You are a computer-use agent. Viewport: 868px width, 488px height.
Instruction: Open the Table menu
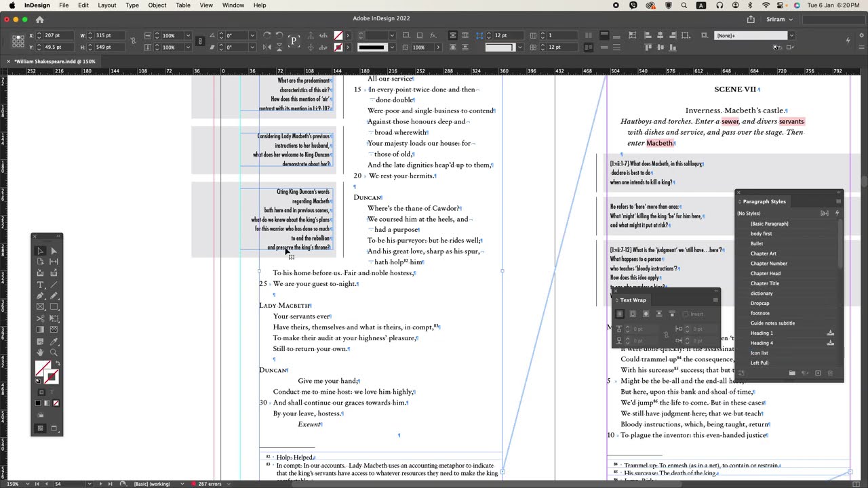click(183, 5)
